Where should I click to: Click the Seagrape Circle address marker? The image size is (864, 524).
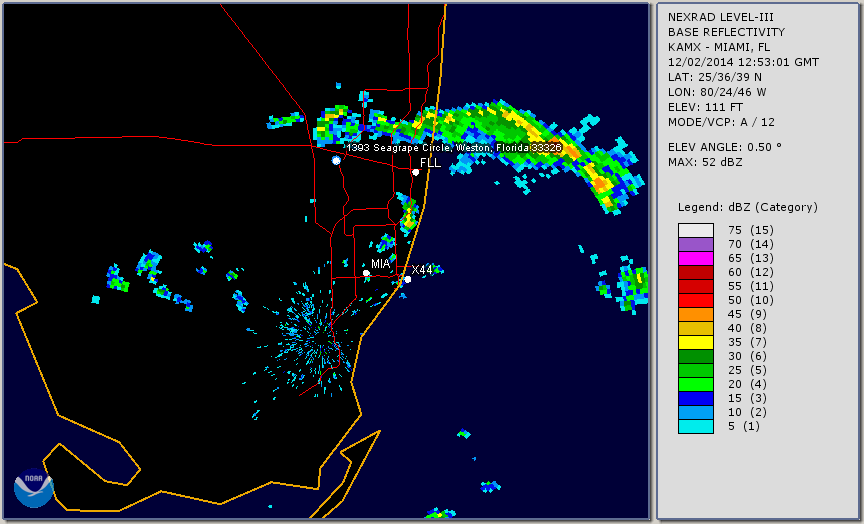pos(336,160)
